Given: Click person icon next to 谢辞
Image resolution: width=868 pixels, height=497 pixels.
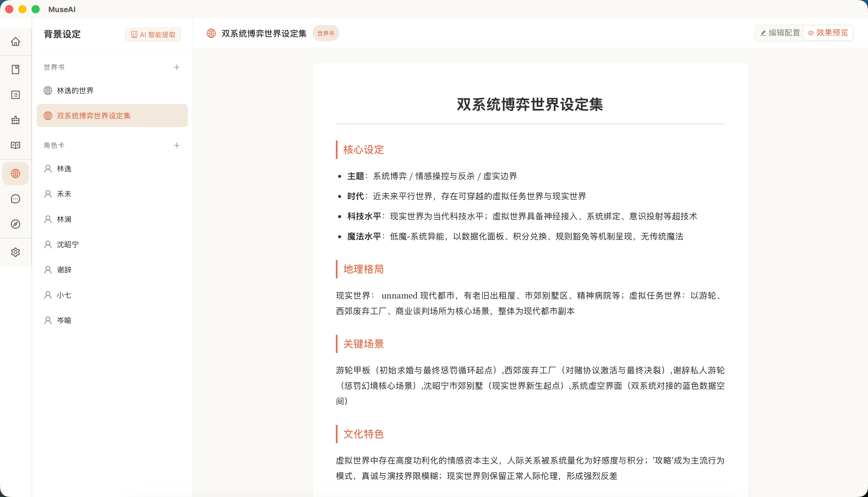Looking at the screenshot, I should (x=48, y=270).
